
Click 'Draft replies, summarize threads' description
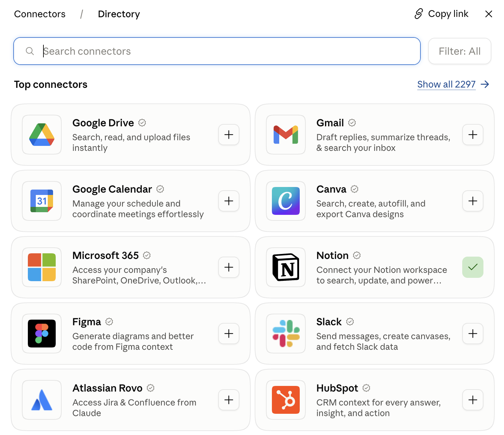[x=383, y=143]
